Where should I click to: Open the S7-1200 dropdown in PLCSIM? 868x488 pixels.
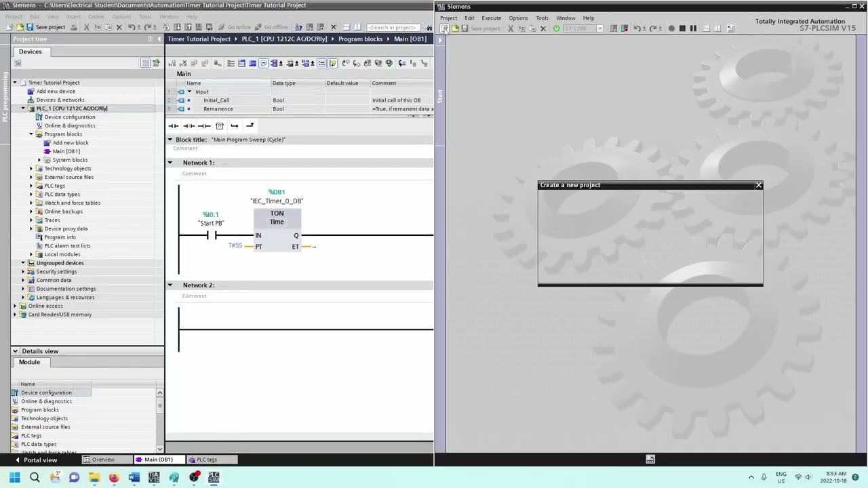(599, 28)
